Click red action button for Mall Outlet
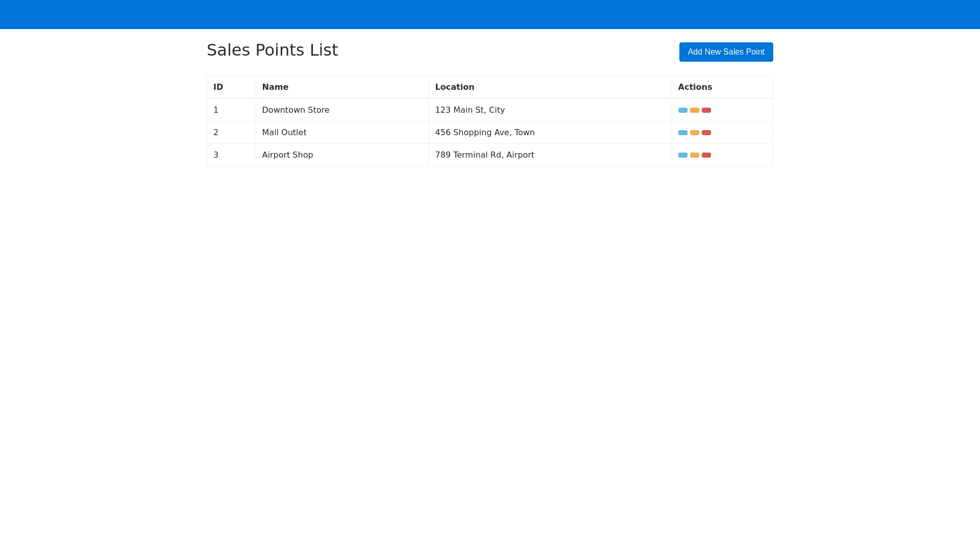Screen dimensions: 980x551 coord(706,133)
